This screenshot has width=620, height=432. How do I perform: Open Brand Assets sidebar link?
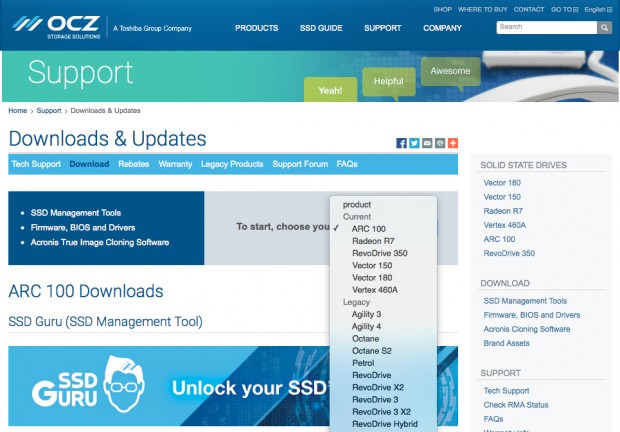pyautogui.click(x=506, y=343)
